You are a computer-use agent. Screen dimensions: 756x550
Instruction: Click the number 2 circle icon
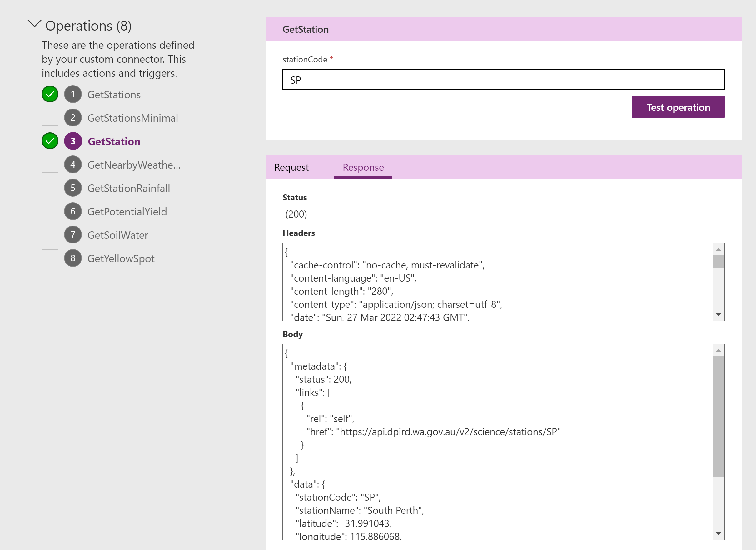click(73, 118)
